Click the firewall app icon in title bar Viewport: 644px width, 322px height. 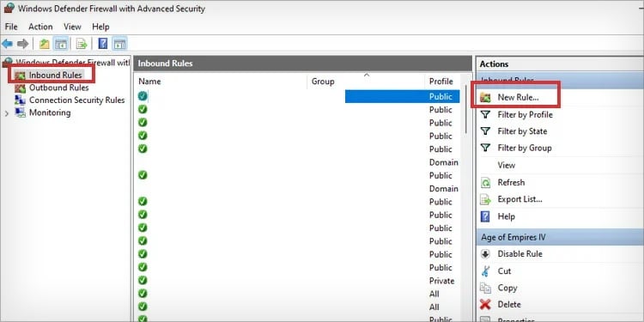[x=9, y=9]
